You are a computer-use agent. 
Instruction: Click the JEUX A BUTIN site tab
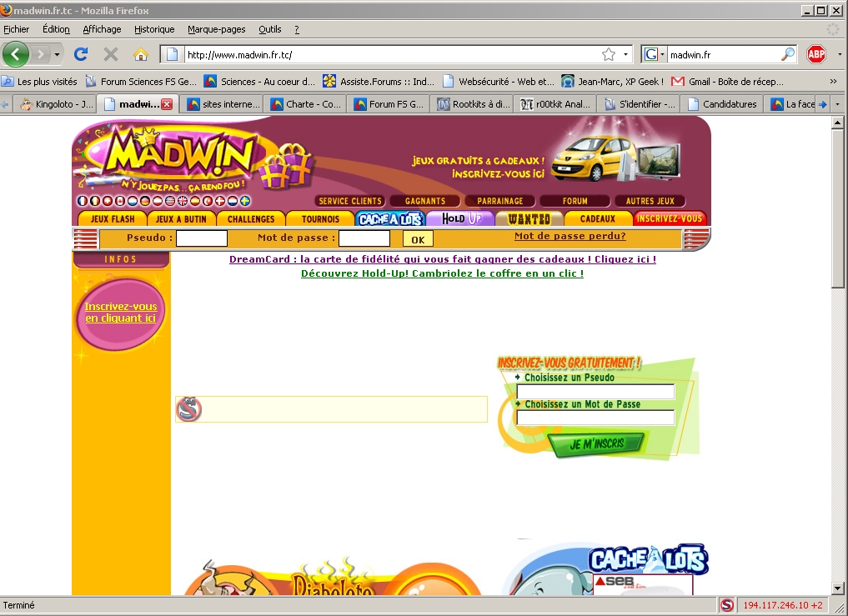click(181, 218)
